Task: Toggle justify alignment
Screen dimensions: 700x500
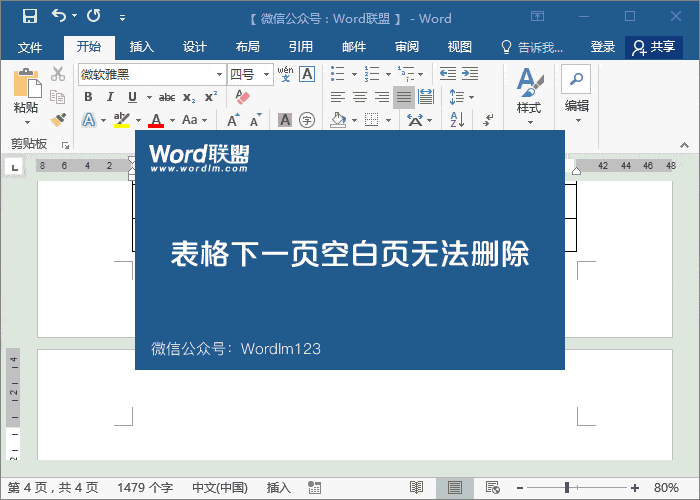Action: [404, 97]
